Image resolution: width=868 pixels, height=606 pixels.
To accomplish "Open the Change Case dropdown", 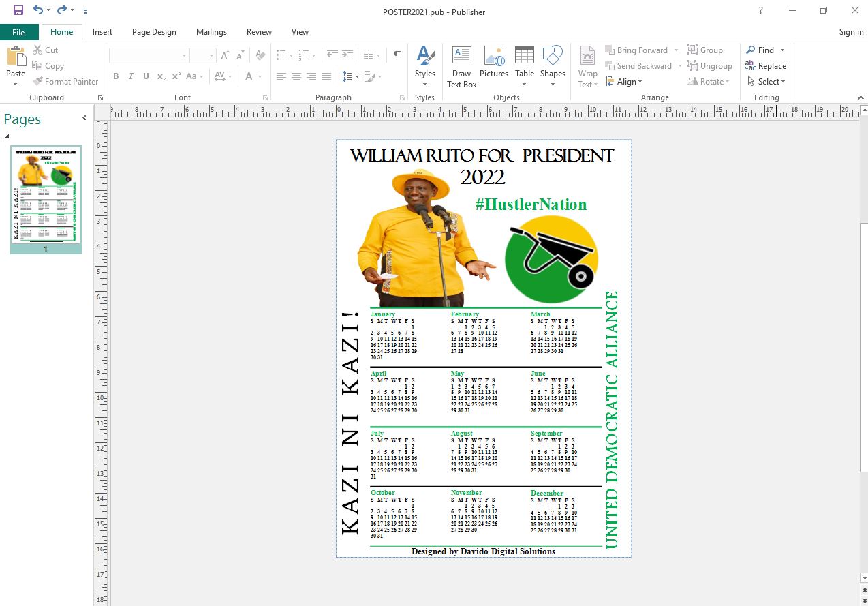I will [x=194, y=76].
